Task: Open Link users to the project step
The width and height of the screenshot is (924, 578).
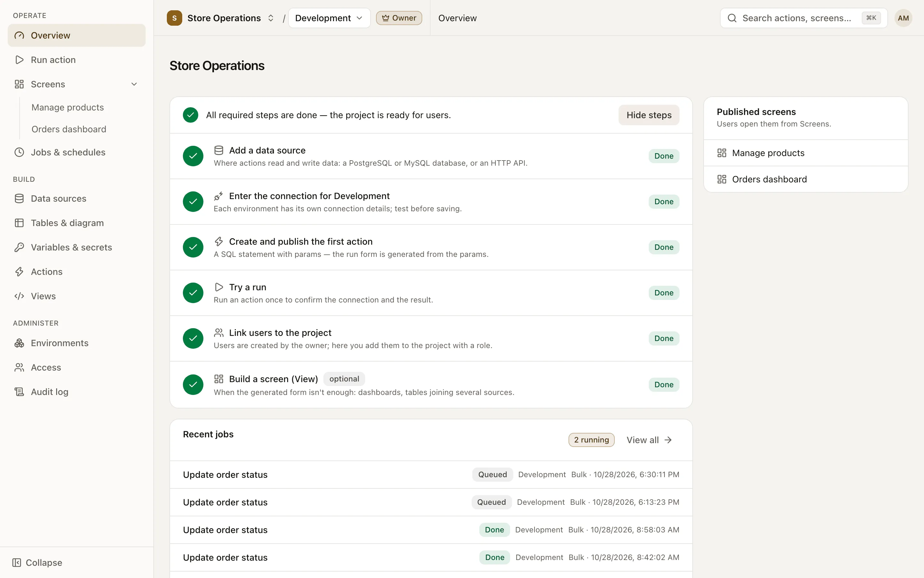Action: click(x=431, y=338)
